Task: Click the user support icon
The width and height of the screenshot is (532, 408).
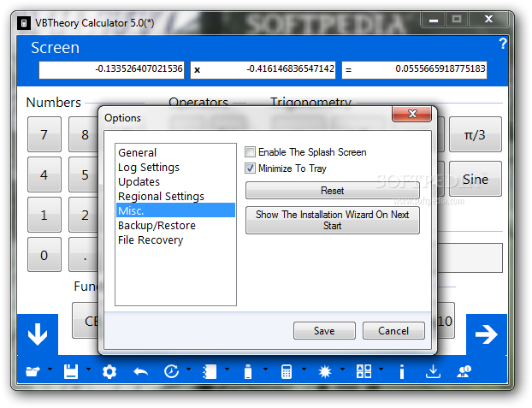Action: tap(464, 371)
